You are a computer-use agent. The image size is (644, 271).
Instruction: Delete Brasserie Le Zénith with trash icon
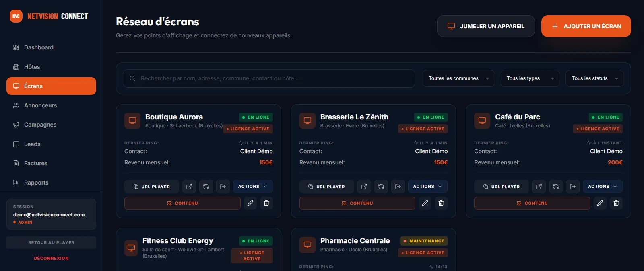click(441, 203)
